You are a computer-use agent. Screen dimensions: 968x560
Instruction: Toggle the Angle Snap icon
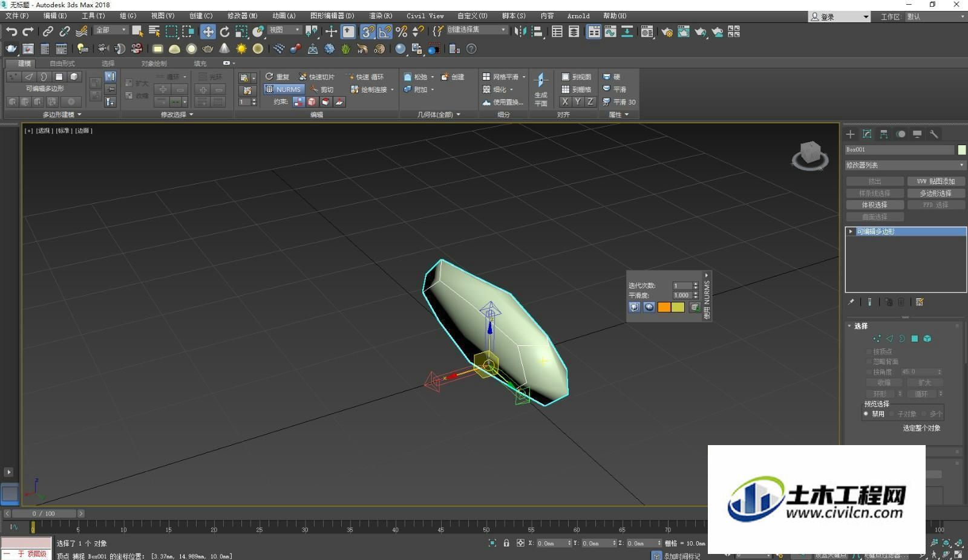[384, 31]
